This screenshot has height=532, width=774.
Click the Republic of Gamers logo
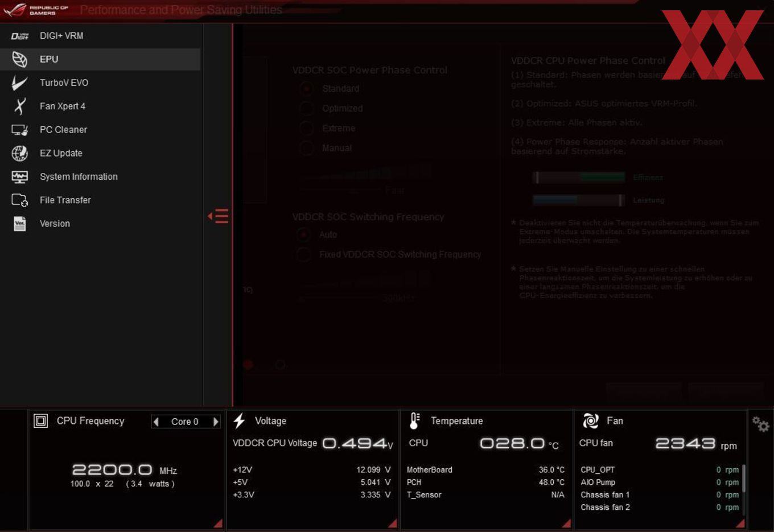36,10
